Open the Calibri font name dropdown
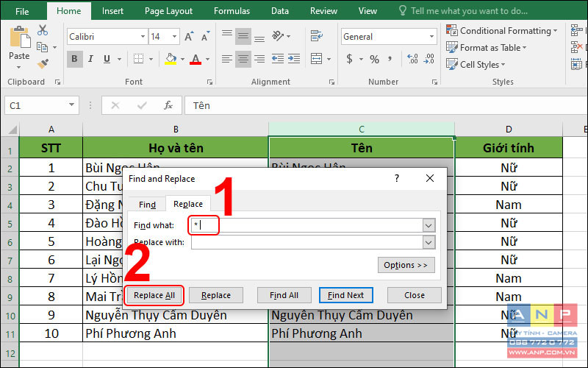Image resolution: width=588 pixels, height=368 pixels. (x=143, y=36)
